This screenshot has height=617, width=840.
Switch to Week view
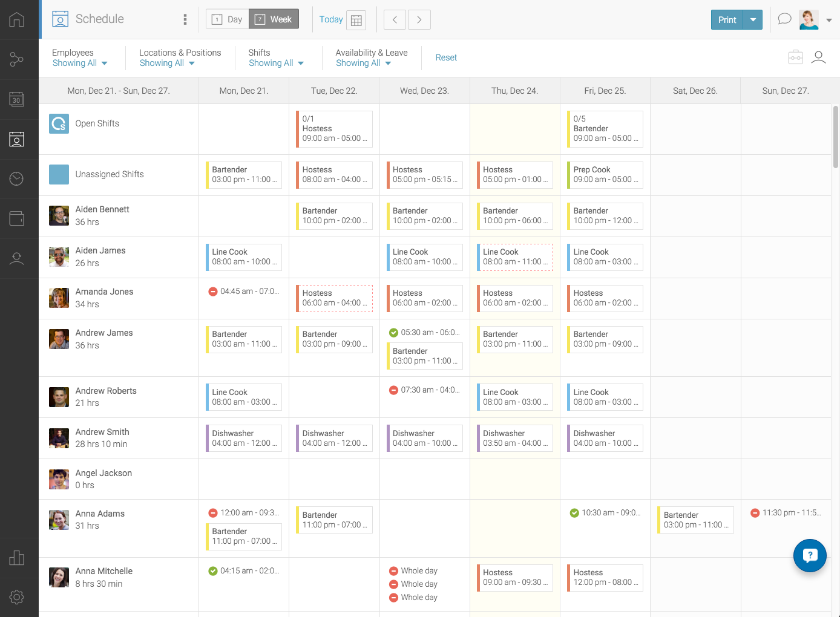click(x=274, y=19)
